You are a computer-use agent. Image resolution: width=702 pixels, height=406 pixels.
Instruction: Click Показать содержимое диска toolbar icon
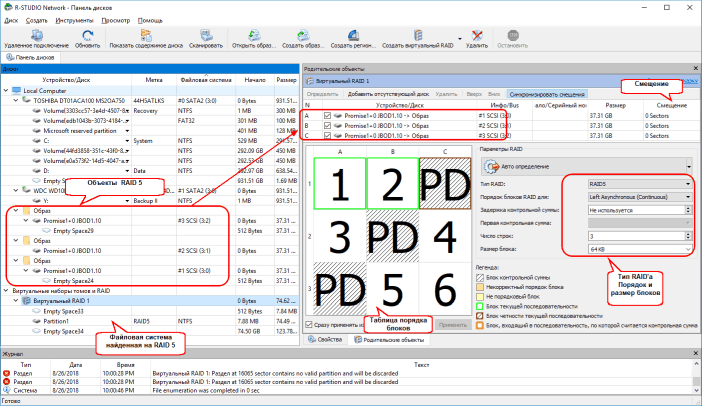(x=146, y=36)
